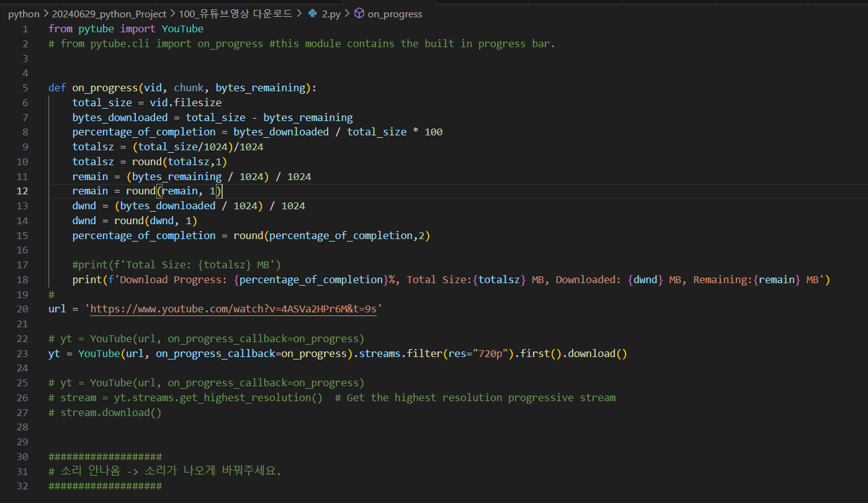Click 'round(dwnd, 1)' on line 14
868x503 pixels.
156,220
